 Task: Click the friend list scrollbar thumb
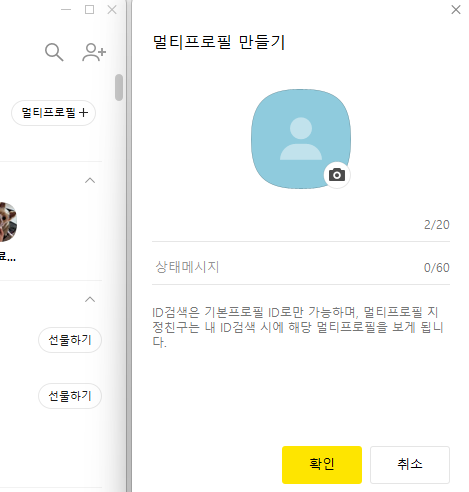click(x=119, y=87)
